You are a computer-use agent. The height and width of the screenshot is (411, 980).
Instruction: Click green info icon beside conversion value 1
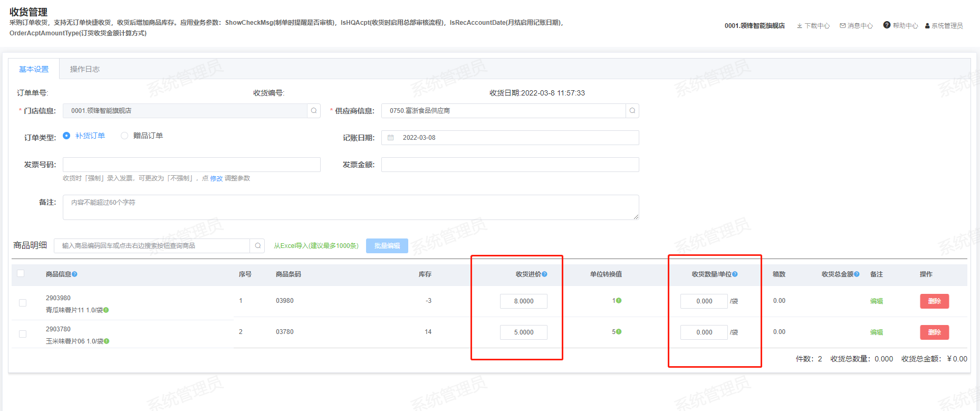619,301
